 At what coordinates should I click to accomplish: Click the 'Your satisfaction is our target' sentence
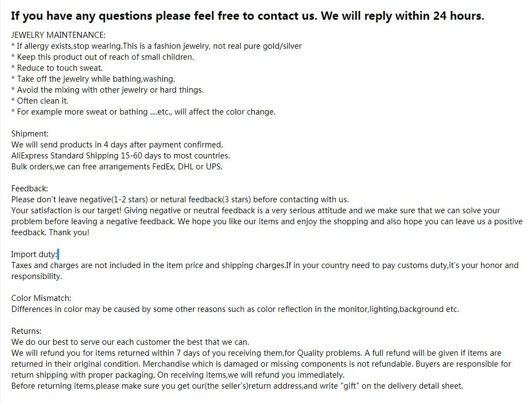256,210
